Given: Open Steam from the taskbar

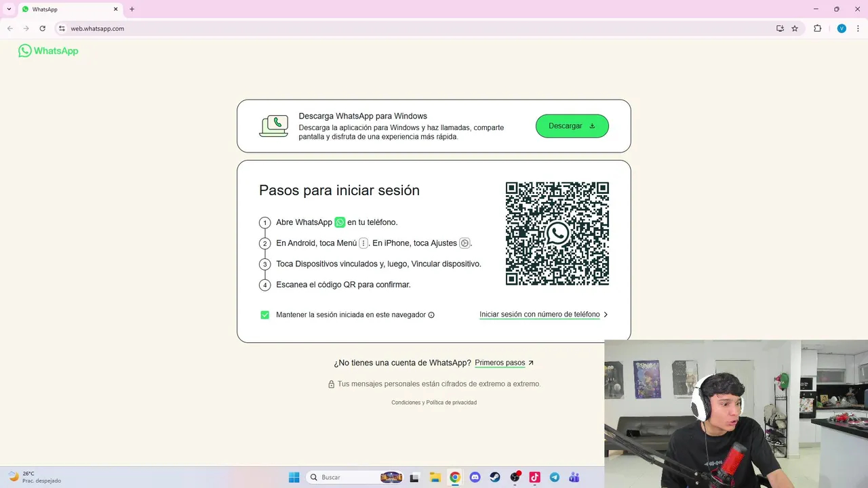Looking at the screenshot, I should click(x=495, y=477).
